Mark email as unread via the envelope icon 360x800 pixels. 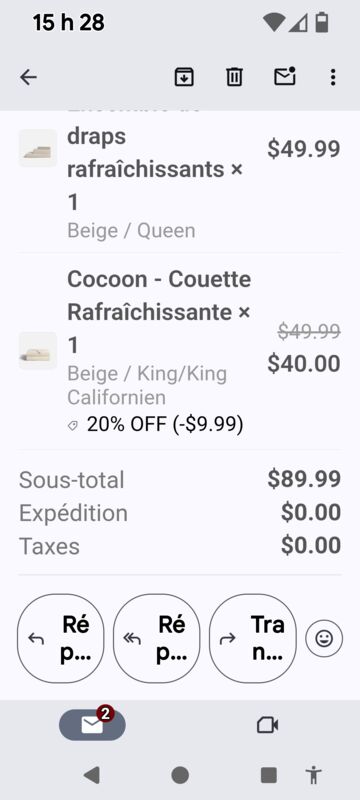(285, 77)
